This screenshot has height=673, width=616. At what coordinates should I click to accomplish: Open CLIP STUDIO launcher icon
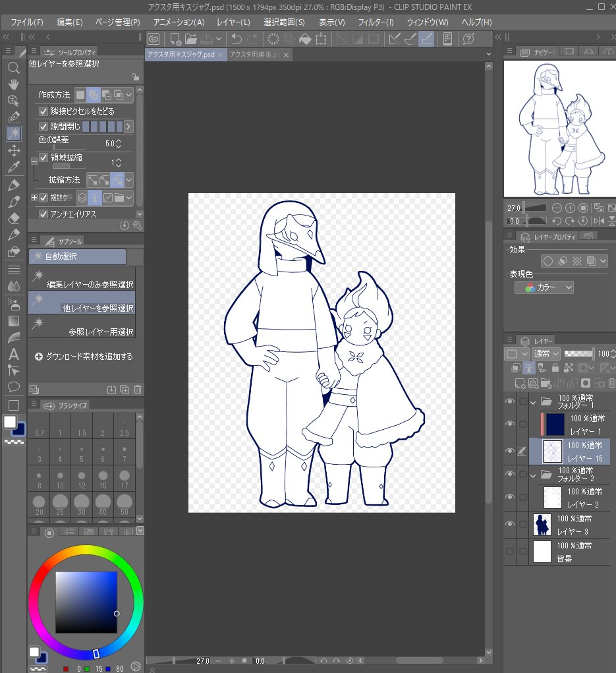pyautogui.click(x=154, y=39)
